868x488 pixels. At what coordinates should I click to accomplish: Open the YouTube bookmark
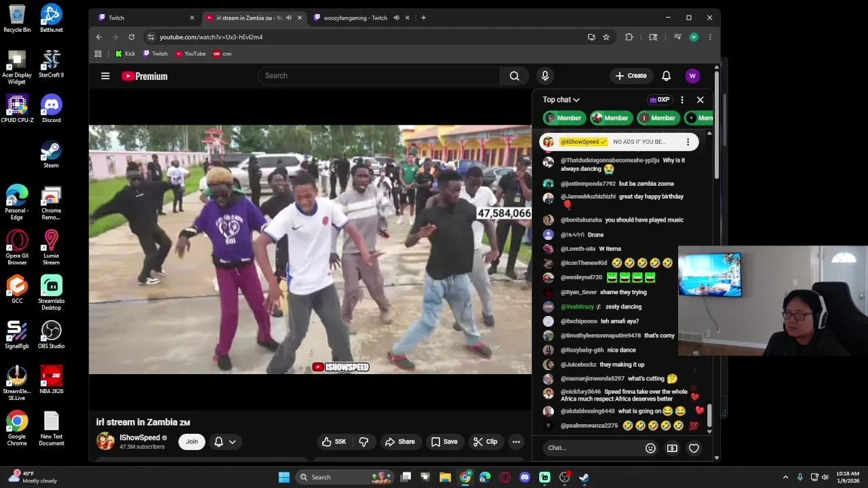coord(191,54)
